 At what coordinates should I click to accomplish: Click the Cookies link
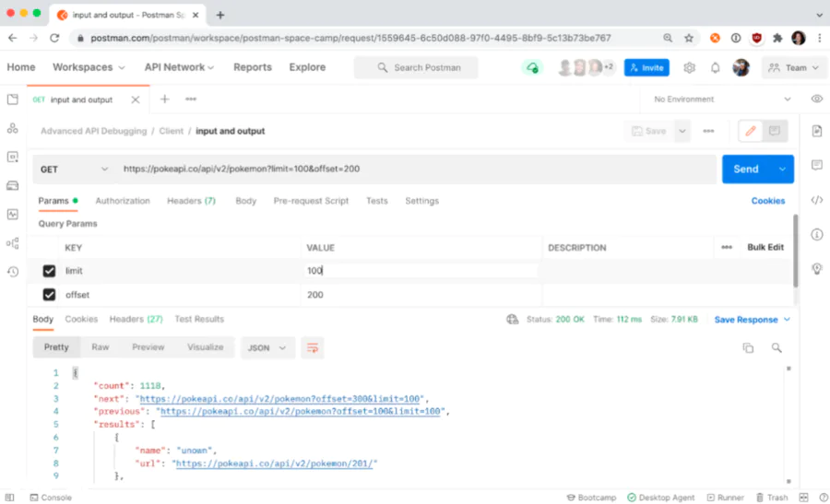(768, 201)
